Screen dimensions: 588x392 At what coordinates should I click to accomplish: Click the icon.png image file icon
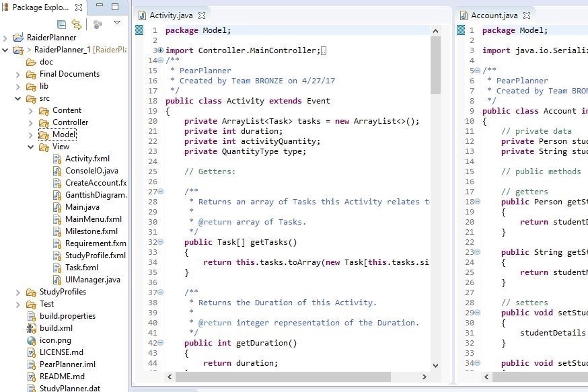pyautogui.click(x=31, y=340)
